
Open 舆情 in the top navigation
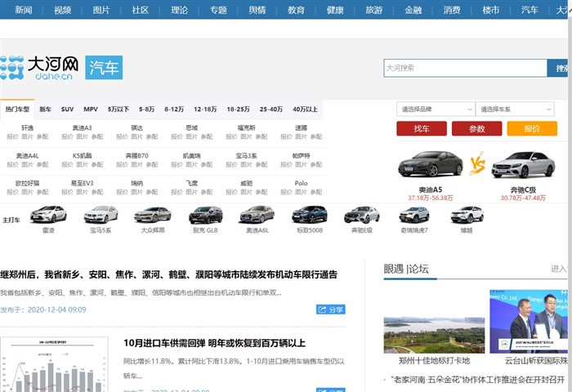pos(257,10)
